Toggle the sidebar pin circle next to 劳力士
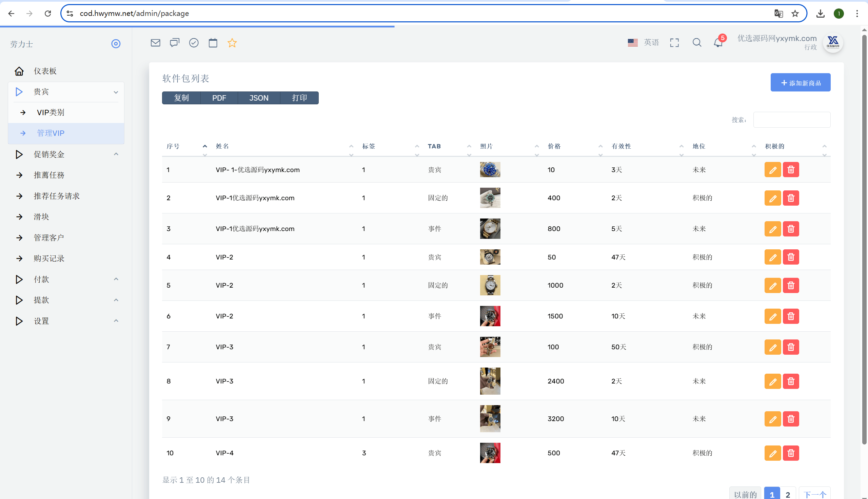868x499 pixels. pyautogui.click(x=116, y=44)
